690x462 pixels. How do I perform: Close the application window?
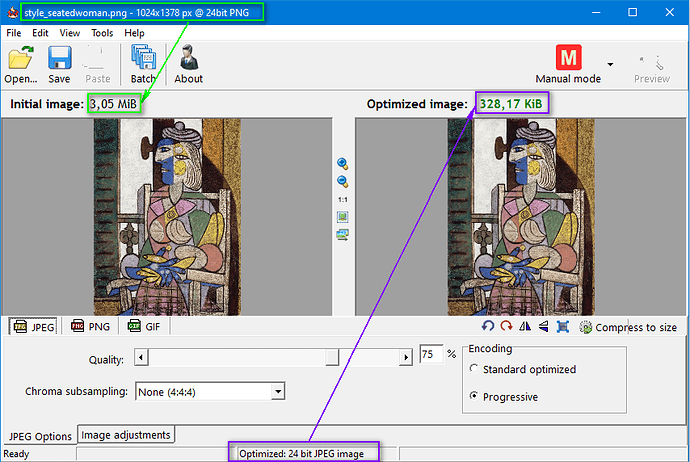[669, 12]
